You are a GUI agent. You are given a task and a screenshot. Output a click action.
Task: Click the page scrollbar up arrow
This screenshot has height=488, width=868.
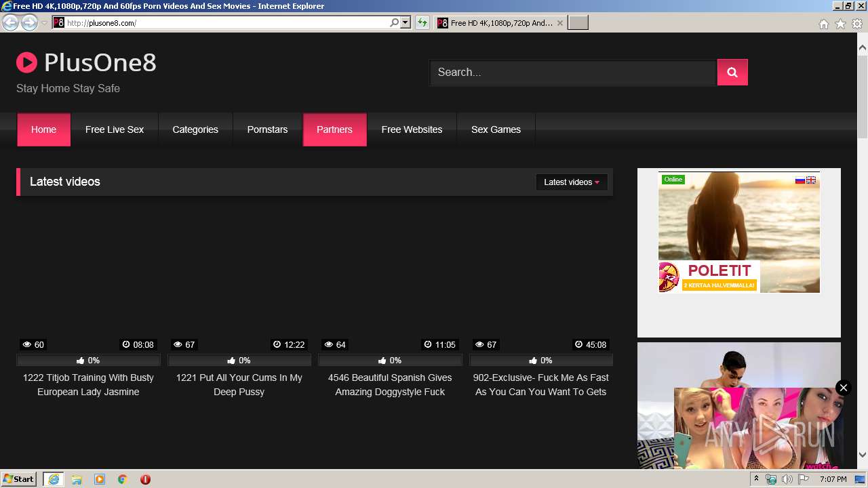tap(863, 48)
